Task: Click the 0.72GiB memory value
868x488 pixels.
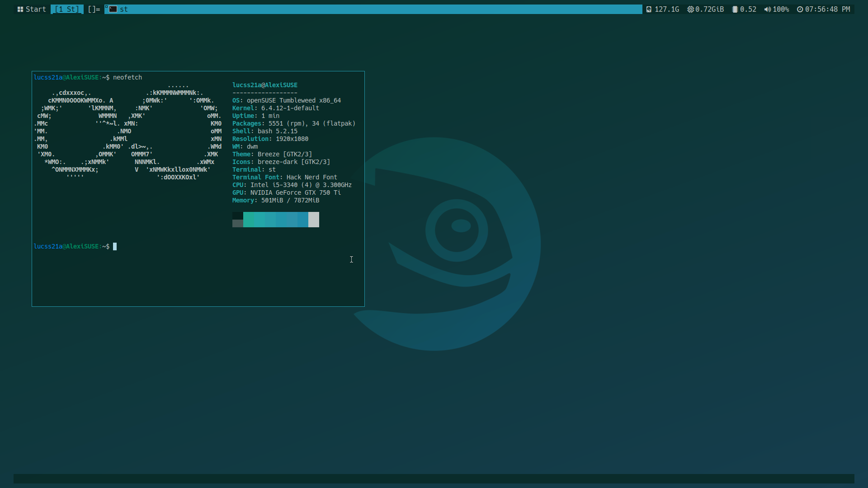Action: (709, 9)
